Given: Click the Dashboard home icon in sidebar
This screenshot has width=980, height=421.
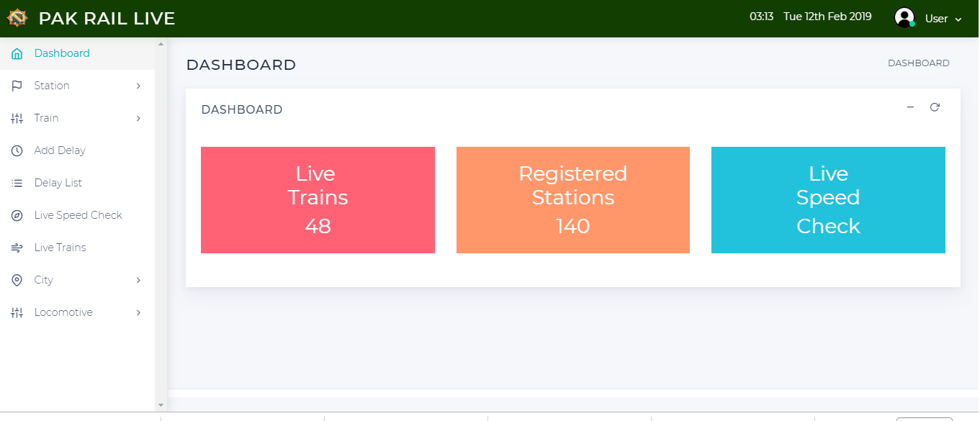Looking at the screenshot, I should [17, 54].
